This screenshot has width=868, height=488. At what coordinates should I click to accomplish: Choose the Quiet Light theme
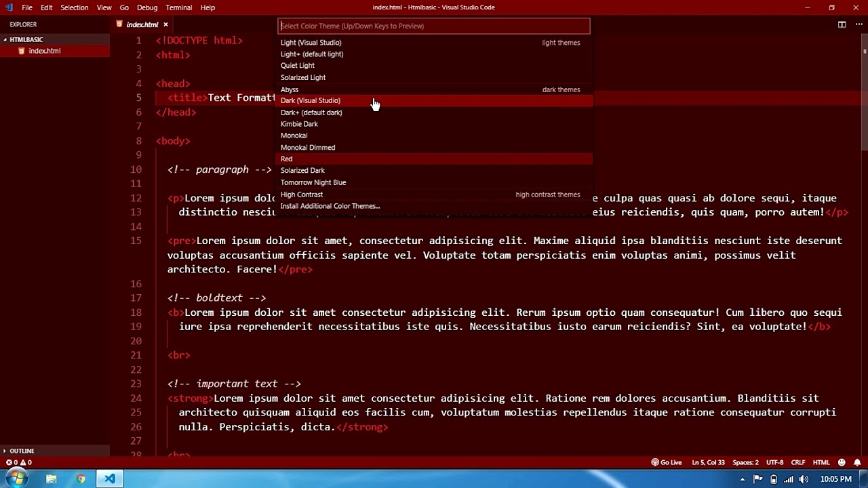[x=435, y=66]
